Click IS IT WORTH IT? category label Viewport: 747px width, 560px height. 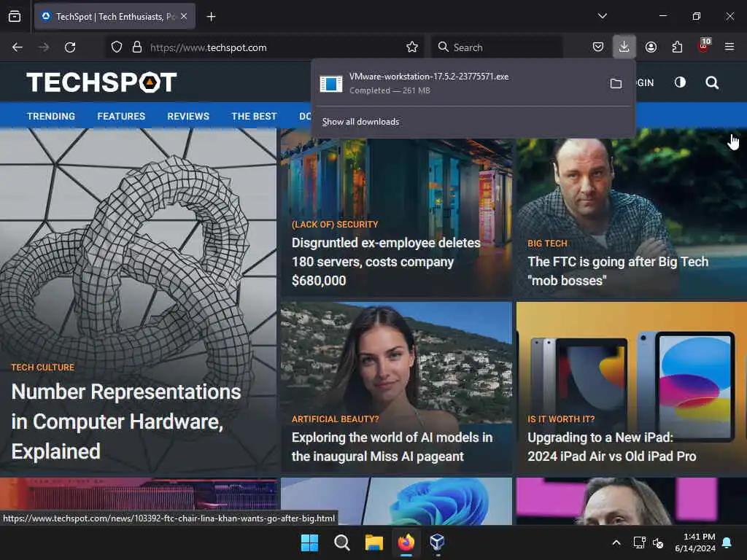(561, 419)
